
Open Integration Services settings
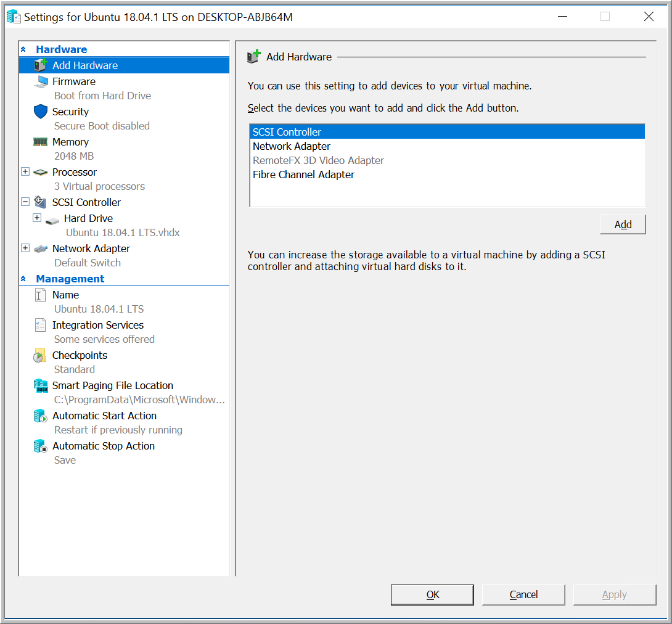[97, 326]
